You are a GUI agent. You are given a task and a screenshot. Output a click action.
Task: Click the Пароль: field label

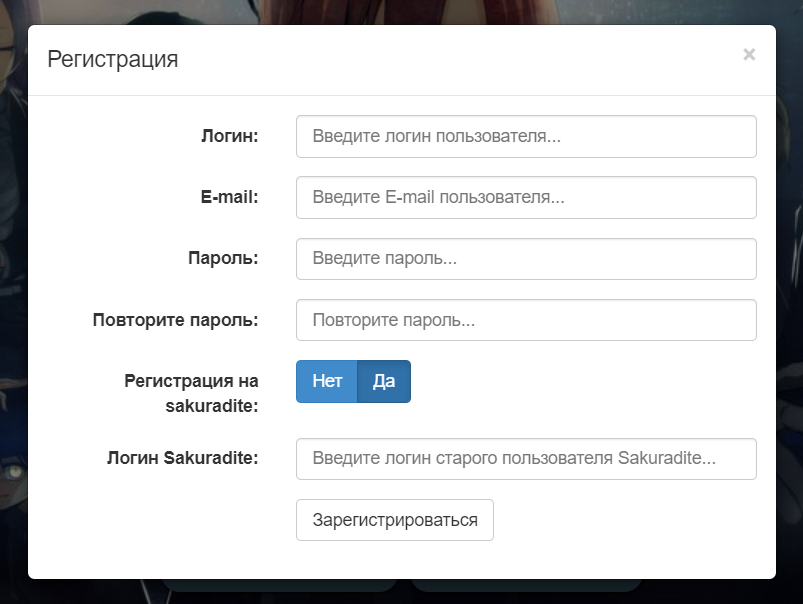[x=223, y=259]
